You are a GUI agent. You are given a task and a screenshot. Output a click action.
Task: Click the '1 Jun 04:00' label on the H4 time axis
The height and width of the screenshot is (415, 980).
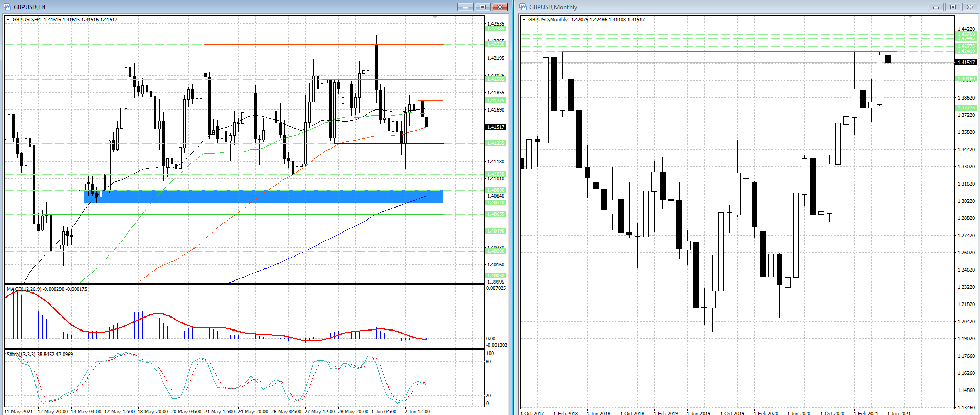384,412
